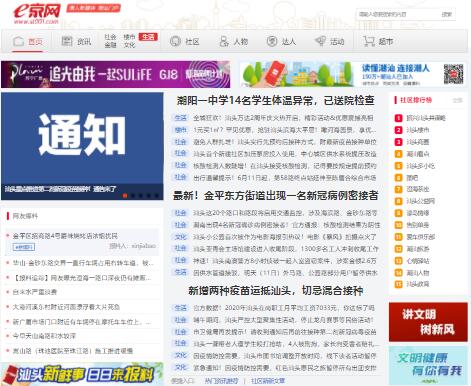The width and height of the screenshot is (471, 386).
Task: Open the 达人 menu item
Action: [x=289, y=42]
